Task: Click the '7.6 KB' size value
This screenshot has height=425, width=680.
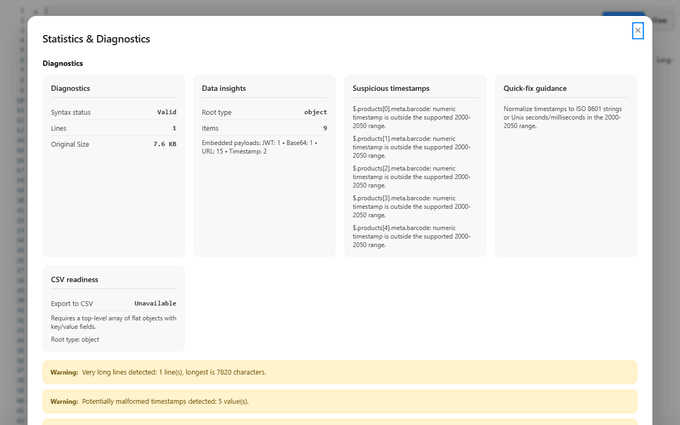Action: (165, 144)
